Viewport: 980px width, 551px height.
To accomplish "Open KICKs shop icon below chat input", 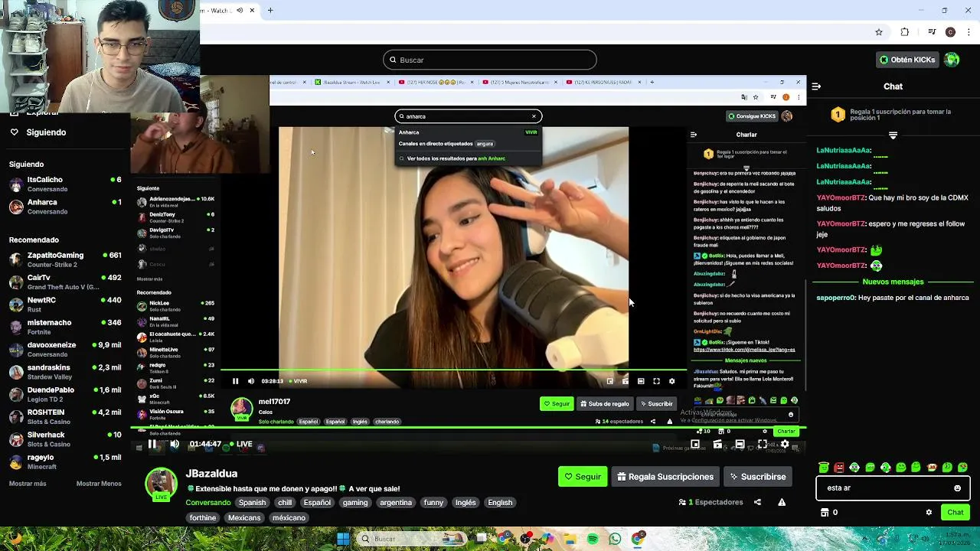I will 825,513.
